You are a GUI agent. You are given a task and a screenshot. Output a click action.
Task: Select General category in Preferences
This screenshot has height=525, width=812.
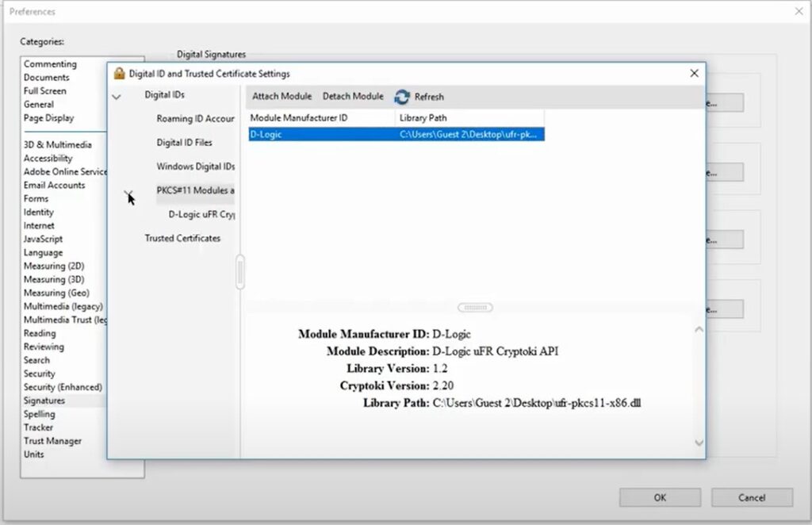39,105
